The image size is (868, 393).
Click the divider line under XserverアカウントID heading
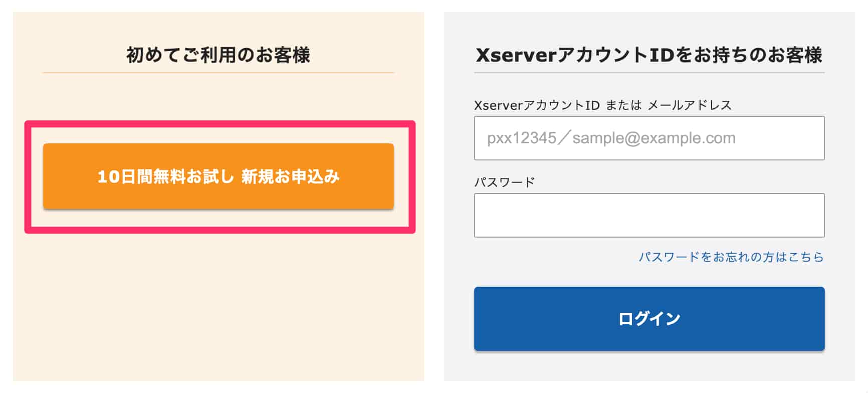tap(649, 73)
